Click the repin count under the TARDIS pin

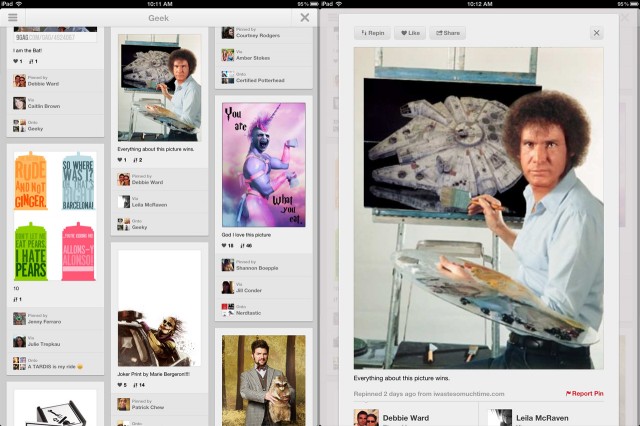click(x=18, y=299)
